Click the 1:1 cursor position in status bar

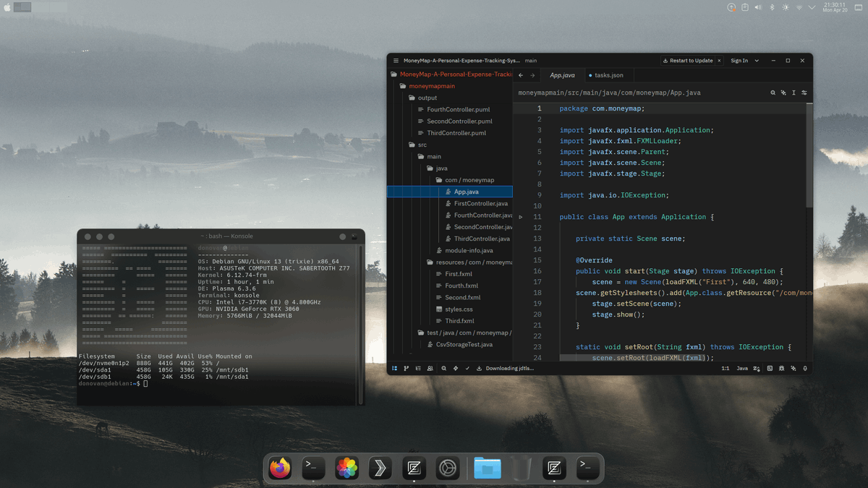coord(726,368)
